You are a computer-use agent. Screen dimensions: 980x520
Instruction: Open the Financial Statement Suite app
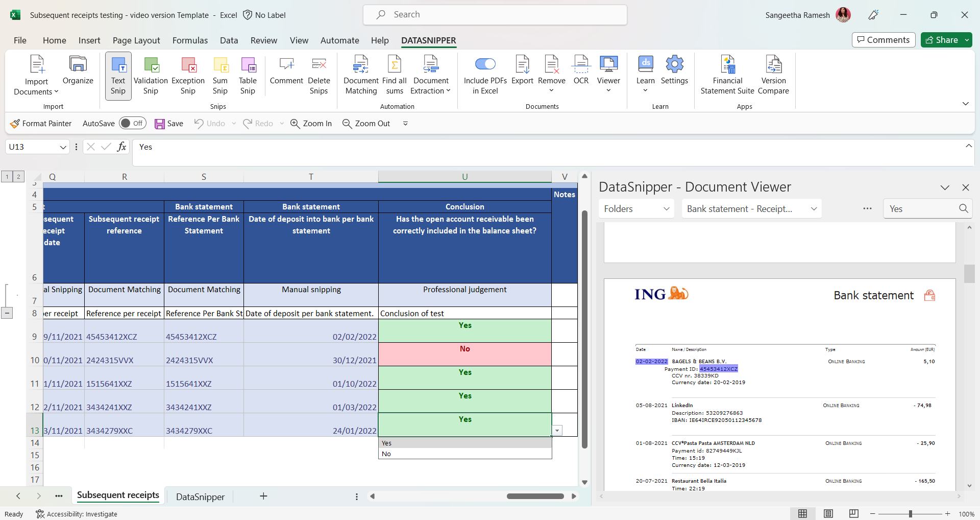click(x=727, y=76)
